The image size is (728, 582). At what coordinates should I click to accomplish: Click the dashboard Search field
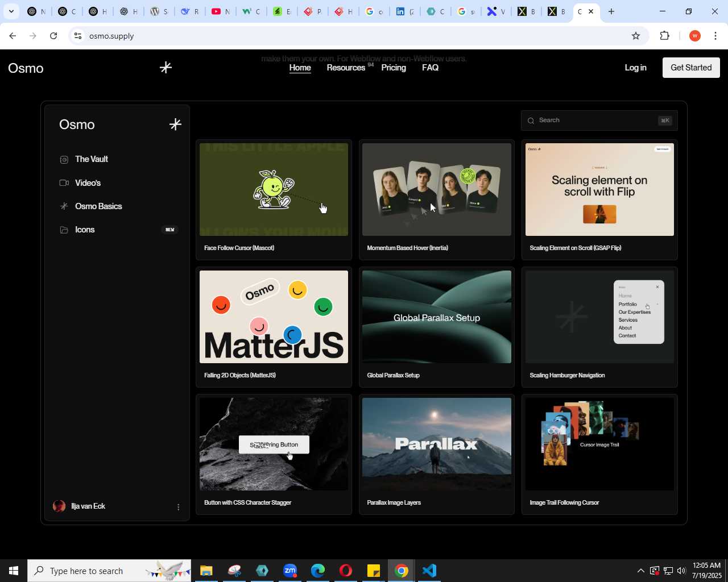pyautogui.click(x=599, y=120)
